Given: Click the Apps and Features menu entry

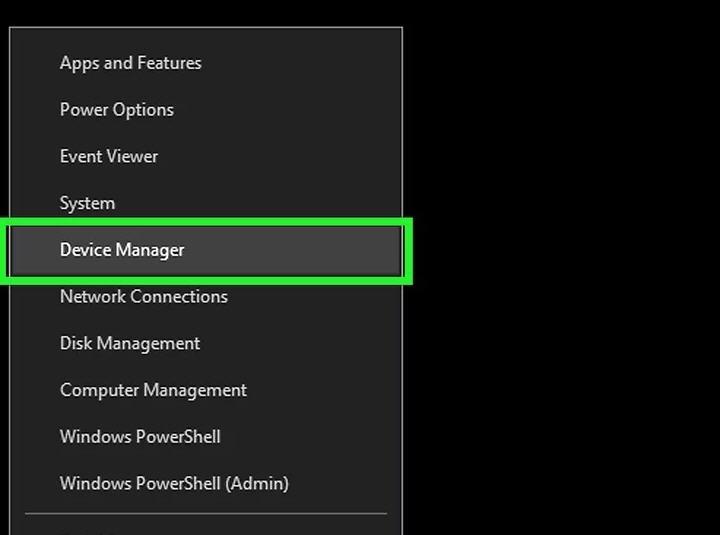Looking at the screenshot, I should pyautogui.click(x=131, y=63).
